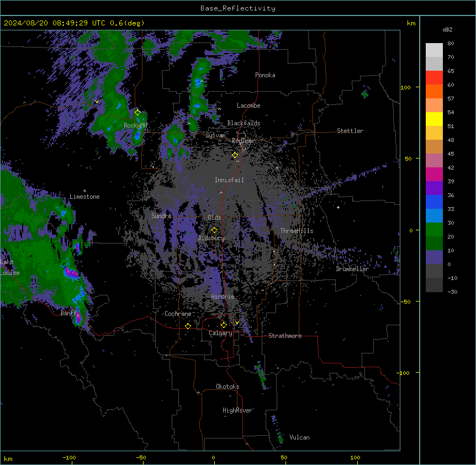476x465 pixels.
Task: Click the Didsbury label
Action: (x=211, y=238)
